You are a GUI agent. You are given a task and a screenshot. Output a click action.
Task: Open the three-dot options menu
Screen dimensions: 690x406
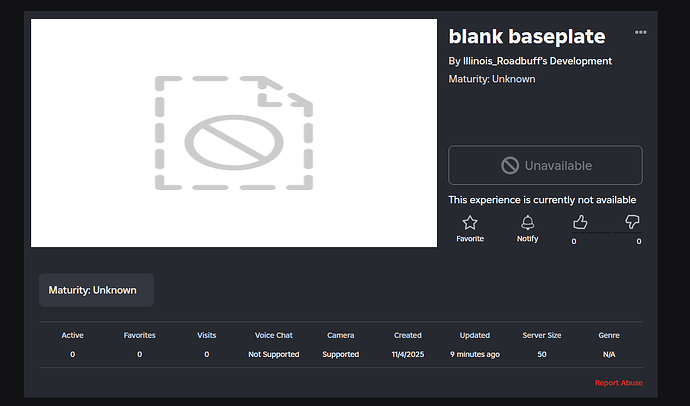[640, 33]
